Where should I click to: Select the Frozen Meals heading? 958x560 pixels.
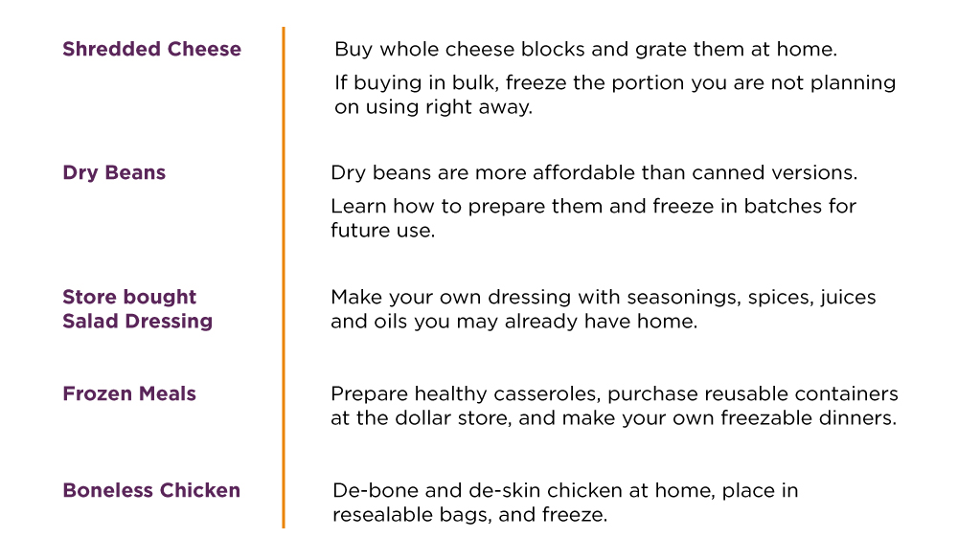tap(129, 393)
